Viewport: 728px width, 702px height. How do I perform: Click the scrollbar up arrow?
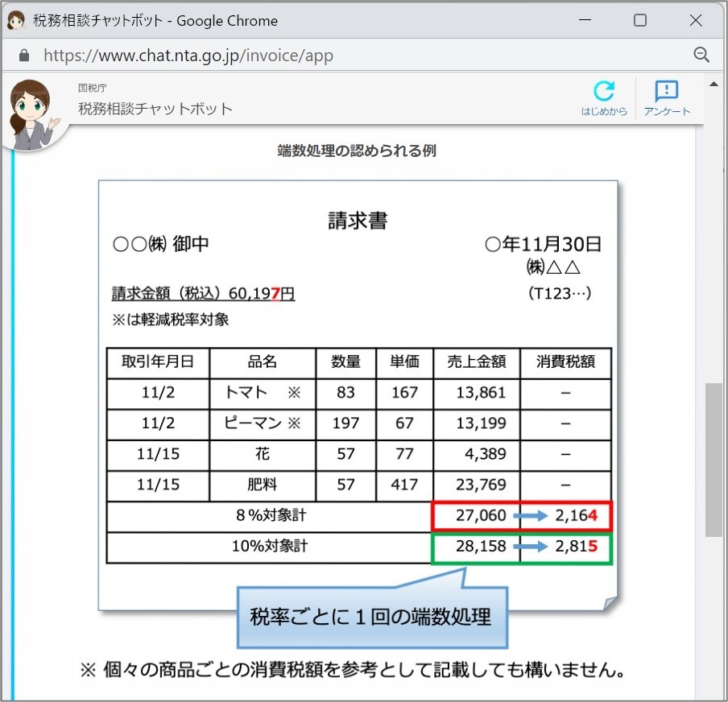714,83
